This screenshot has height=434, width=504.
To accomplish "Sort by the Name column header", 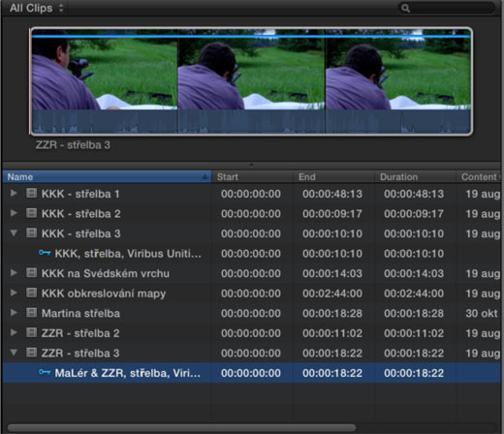I will (x=107, y=176).
